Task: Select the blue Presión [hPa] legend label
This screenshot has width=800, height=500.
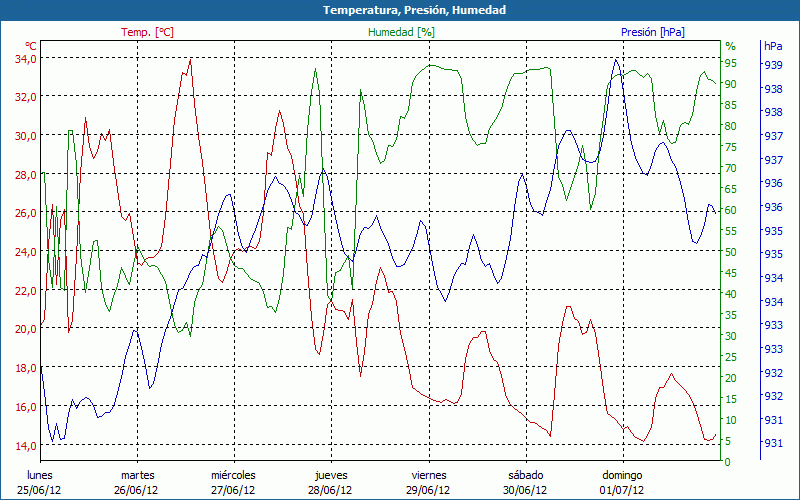Action: click(x=652, y=32)
